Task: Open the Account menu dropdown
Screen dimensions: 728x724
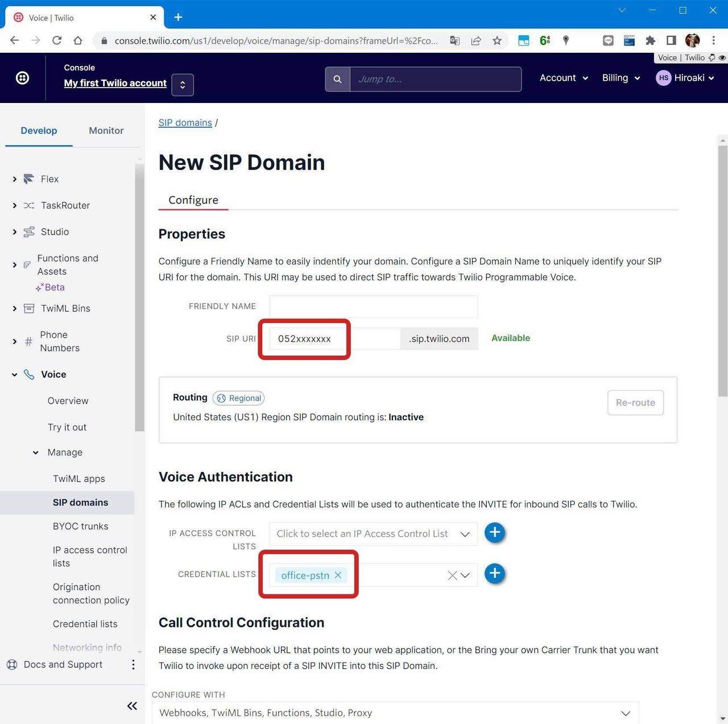Action: pos(564,78)
